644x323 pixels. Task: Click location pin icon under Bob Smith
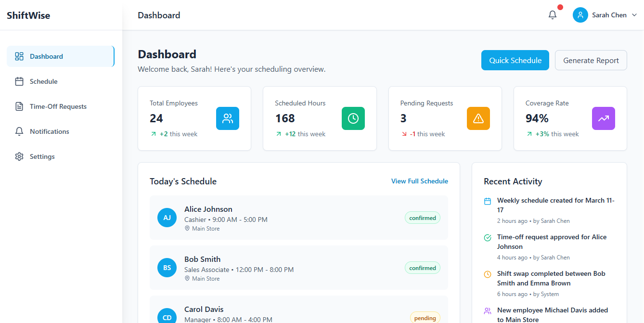pos(187,279)
